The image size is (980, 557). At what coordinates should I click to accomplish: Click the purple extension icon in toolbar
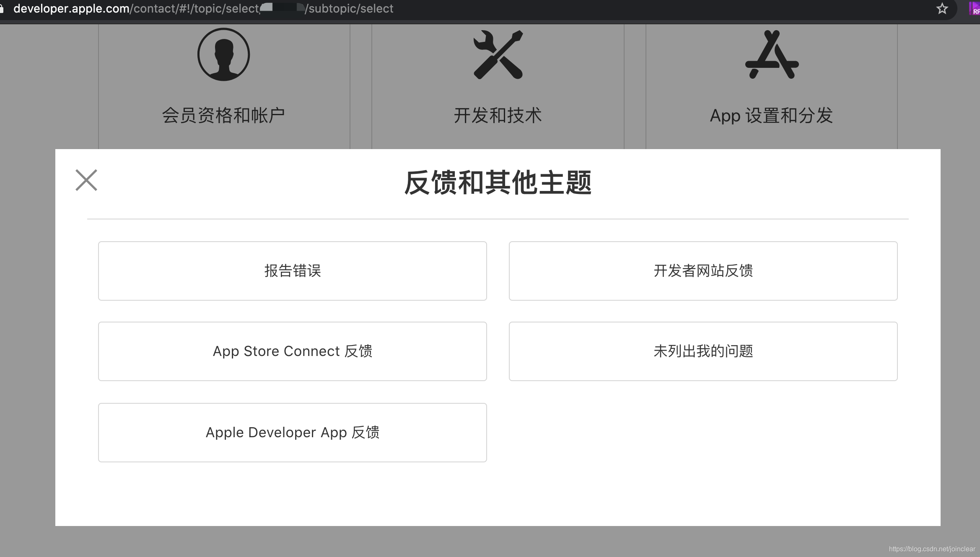(974, 8)
